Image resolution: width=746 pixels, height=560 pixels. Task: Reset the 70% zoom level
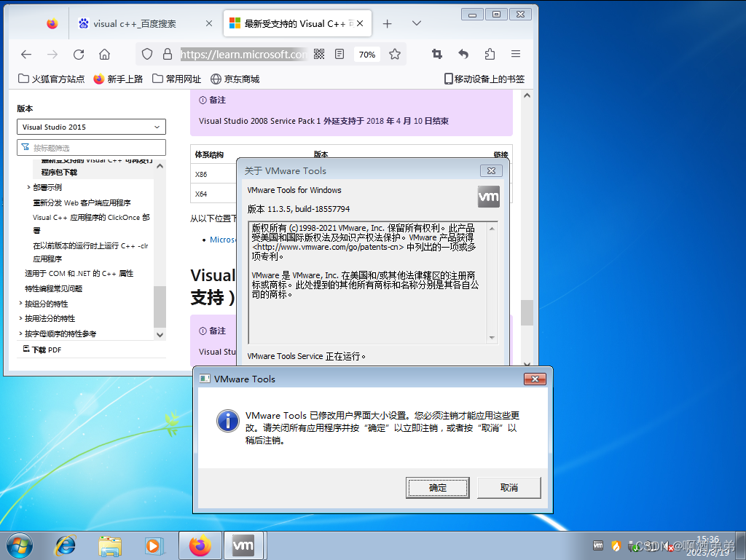pyautogui.click(x=367, y=55)
